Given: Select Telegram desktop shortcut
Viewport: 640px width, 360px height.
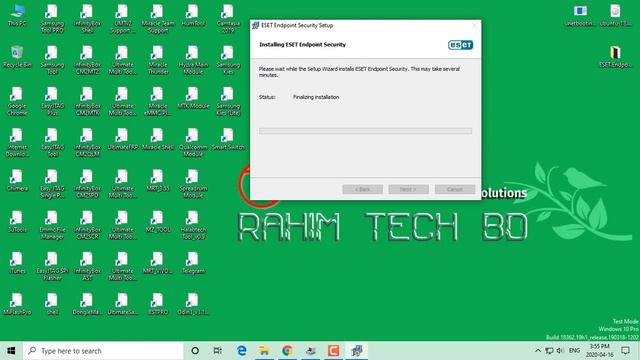Looking at the screenshot, I should click(x=193, y=263).
